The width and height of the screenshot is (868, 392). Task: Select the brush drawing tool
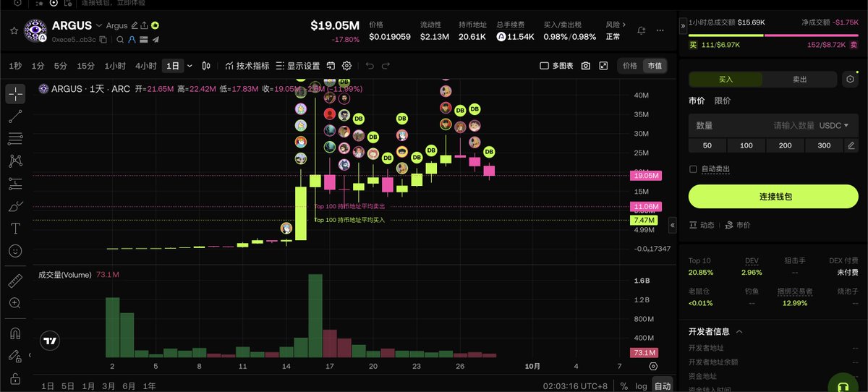(x=15, y=206)
